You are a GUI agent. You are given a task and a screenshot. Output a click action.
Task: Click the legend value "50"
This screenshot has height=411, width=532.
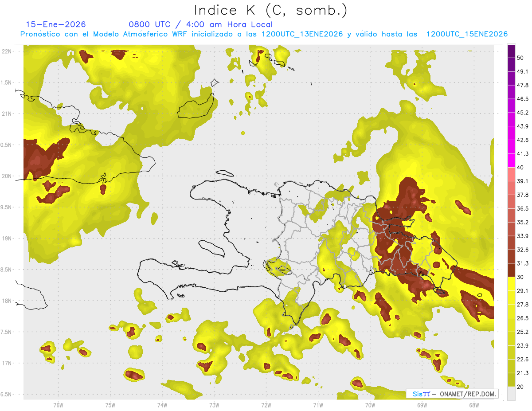pos(521,58)
